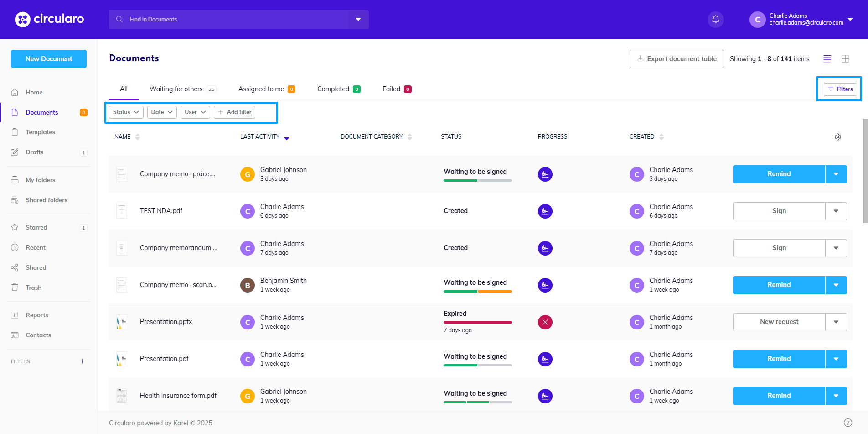
Task: Open table column settings gear
Action: 837,137
